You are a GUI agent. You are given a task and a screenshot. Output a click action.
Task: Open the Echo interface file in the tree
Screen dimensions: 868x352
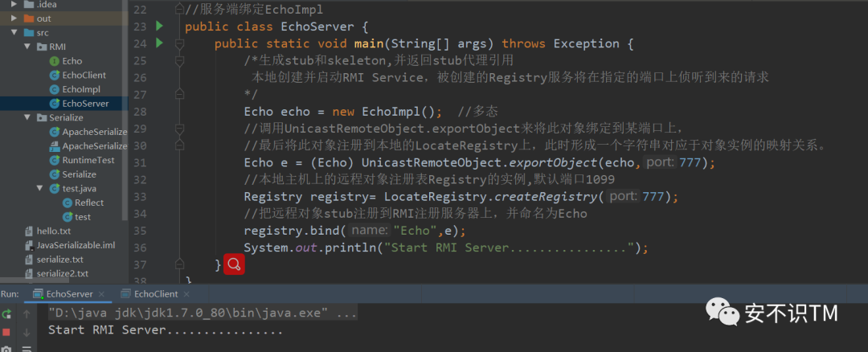(x=72, y=60)
